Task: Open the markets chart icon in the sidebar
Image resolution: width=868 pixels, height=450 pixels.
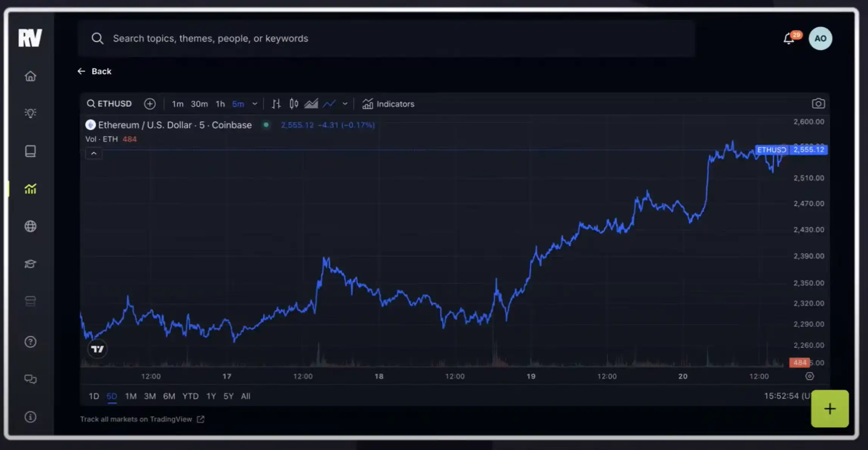Action: point(30,188)
